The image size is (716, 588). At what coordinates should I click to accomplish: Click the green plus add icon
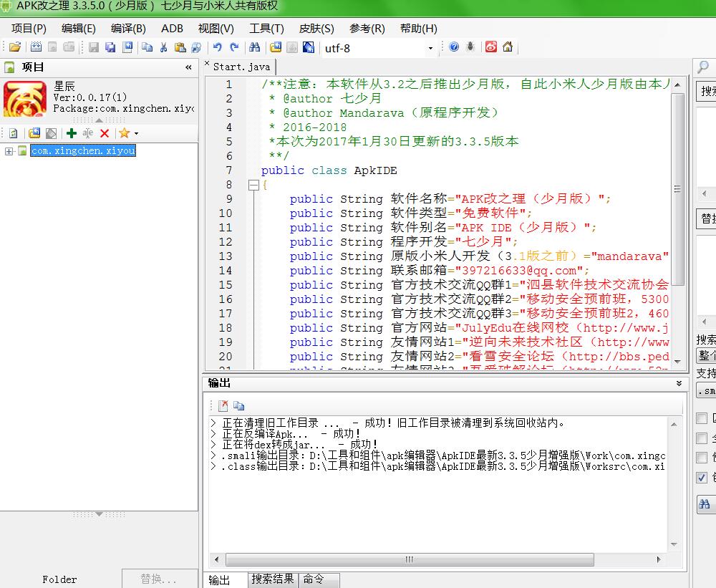point(71,133)
